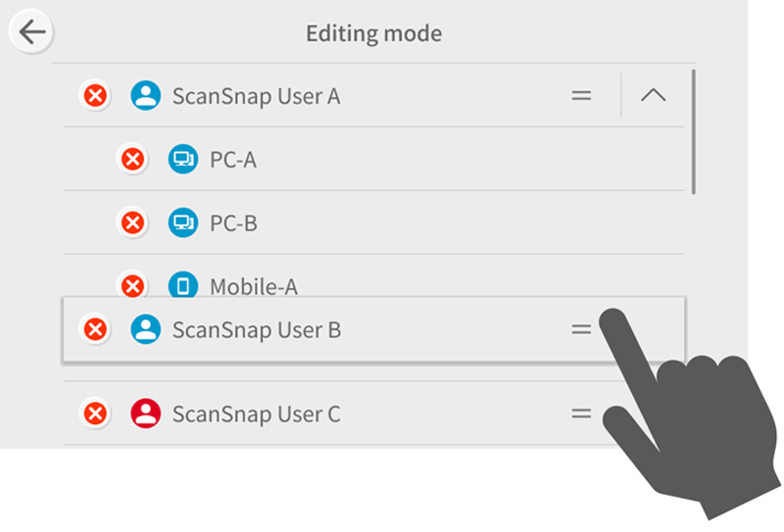This screenshot has width=784, height=532.
Task: Delete Mobile-A with the red X icon
Action: (132, 285)
